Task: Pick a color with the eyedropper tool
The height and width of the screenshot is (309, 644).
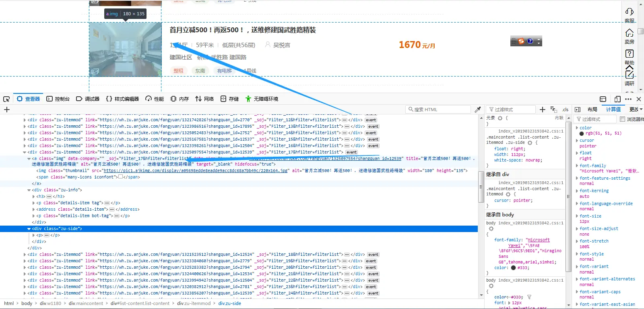Action: [478, 110]
